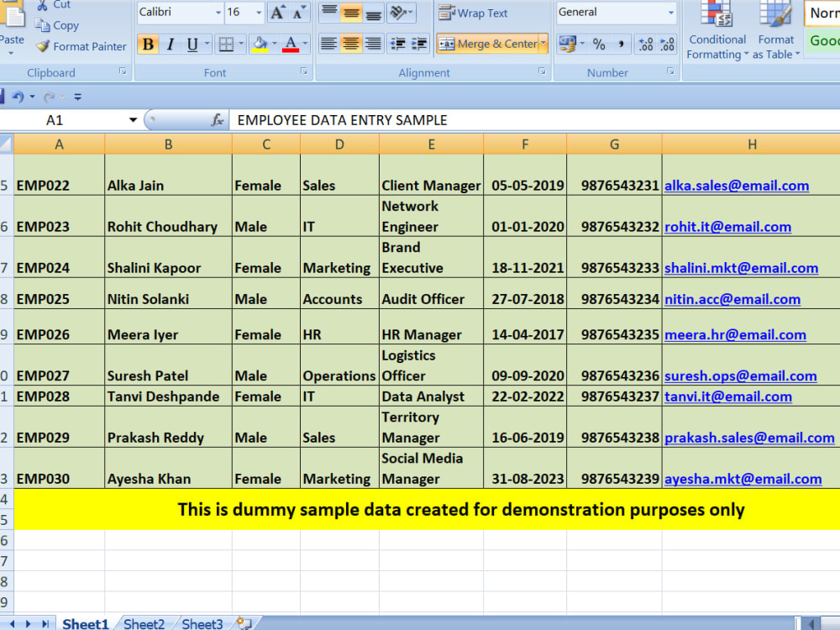
Task: Set Bottom Align vertical alignment
Action: (374, 13)
